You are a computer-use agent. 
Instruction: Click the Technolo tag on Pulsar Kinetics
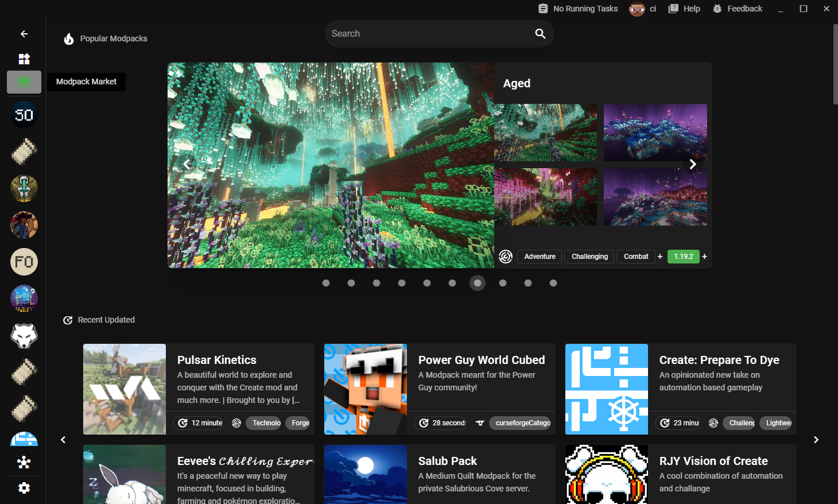tap(264, 423)
